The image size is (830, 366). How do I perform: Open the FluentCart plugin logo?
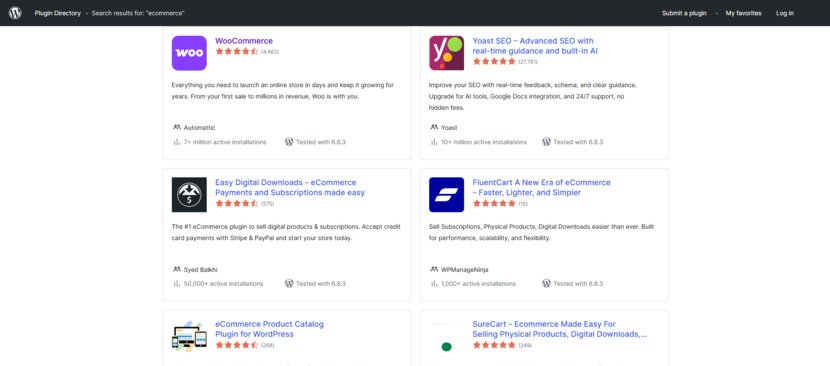(x=446, y=194)
